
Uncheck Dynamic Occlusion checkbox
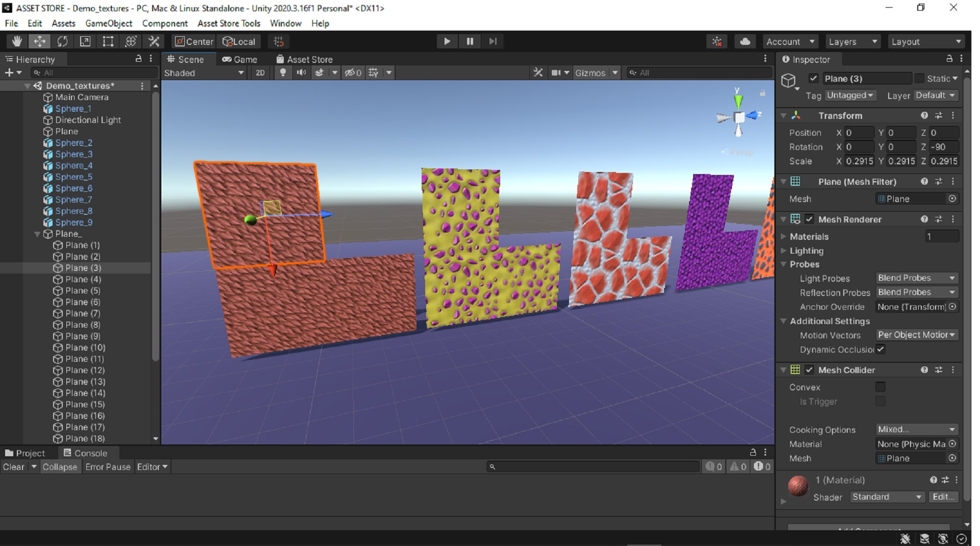click(880, 349)
